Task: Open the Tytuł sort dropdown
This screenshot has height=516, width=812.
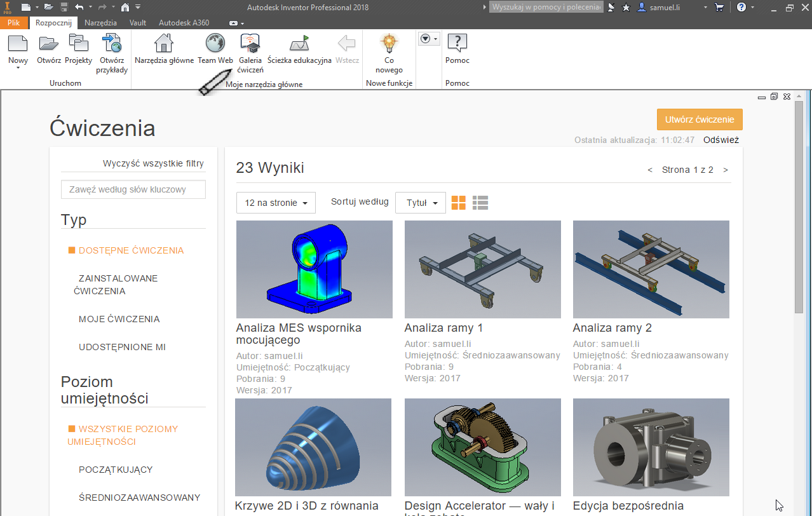Action: [x=421, y=203]
